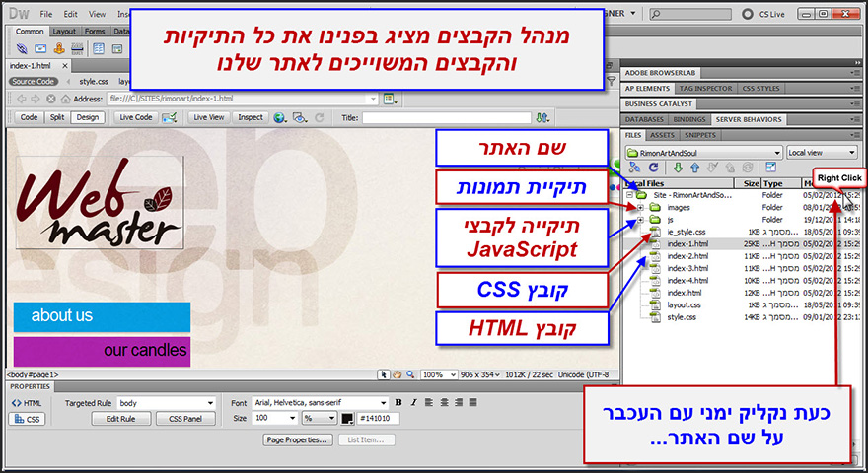Viewport: 868px width, 473px height.
Task: Select the Zoom magnifier tool in status bar
Action: point(410,374)
